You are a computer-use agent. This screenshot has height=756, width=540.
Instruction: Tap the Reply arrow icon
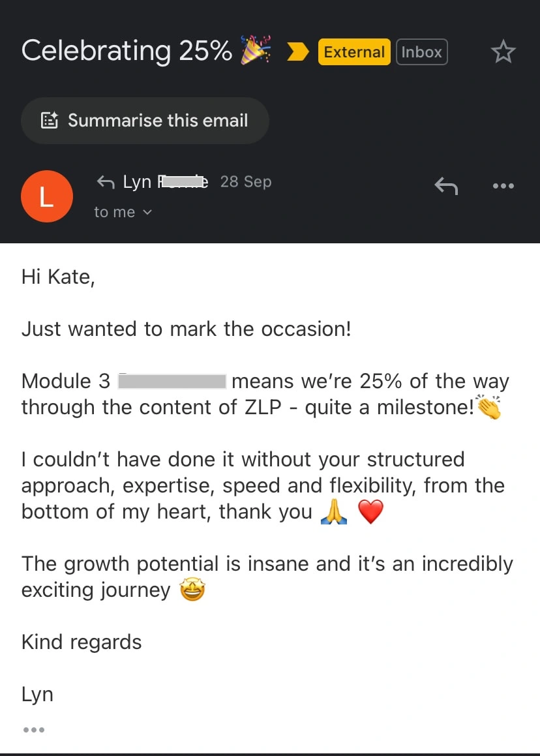[x=446, y=186]
